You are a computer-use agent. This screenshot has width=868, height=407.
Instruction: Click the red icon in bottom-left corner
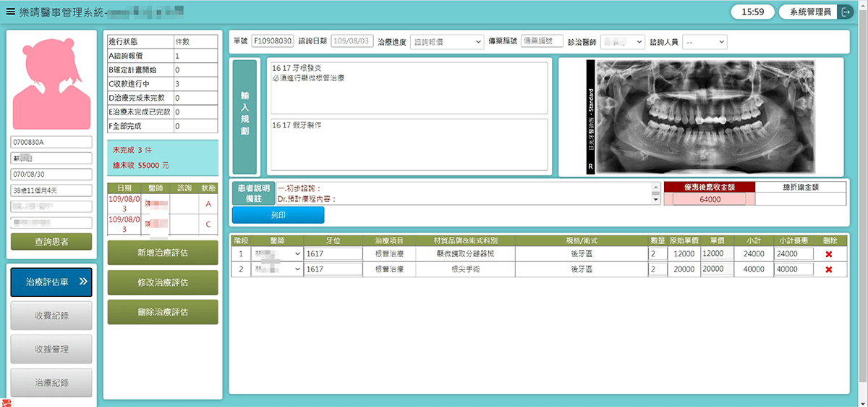(x=7, y=401)
